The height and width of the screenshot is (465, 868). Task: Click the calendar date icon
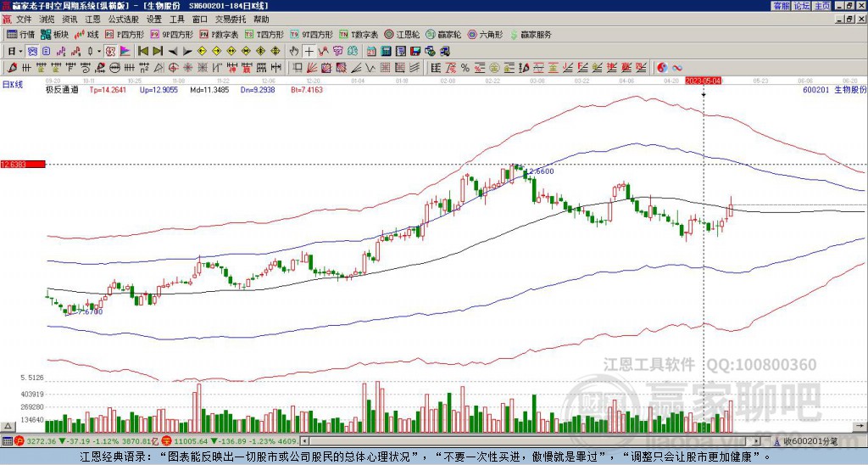[371, 52]
